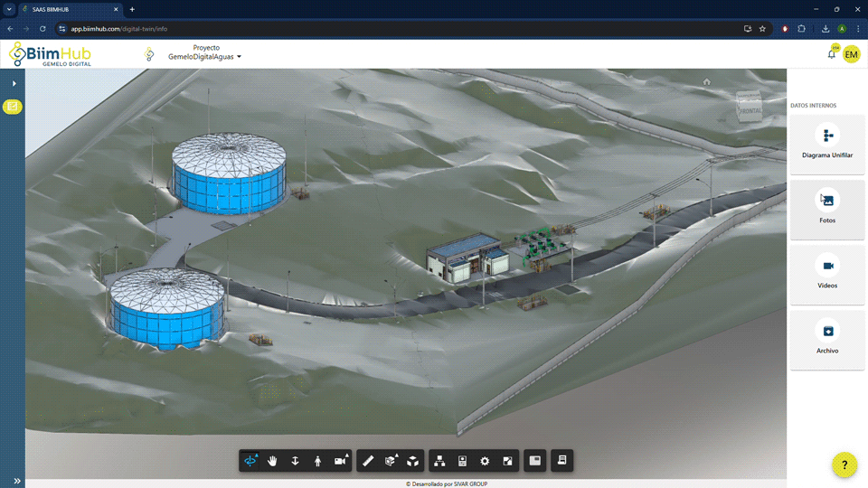
Task: Toggle the yellow sidebar panel button
Action: tap(13, 107)
